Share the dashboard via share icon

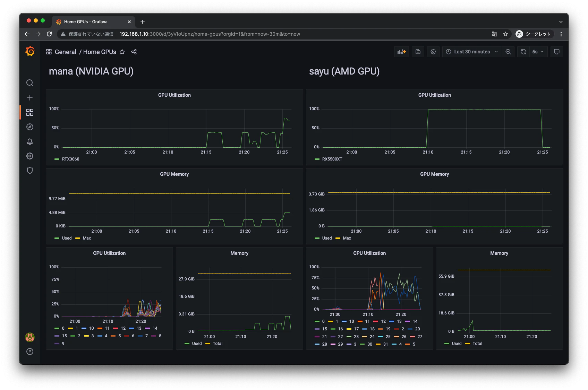pos(134,52)
